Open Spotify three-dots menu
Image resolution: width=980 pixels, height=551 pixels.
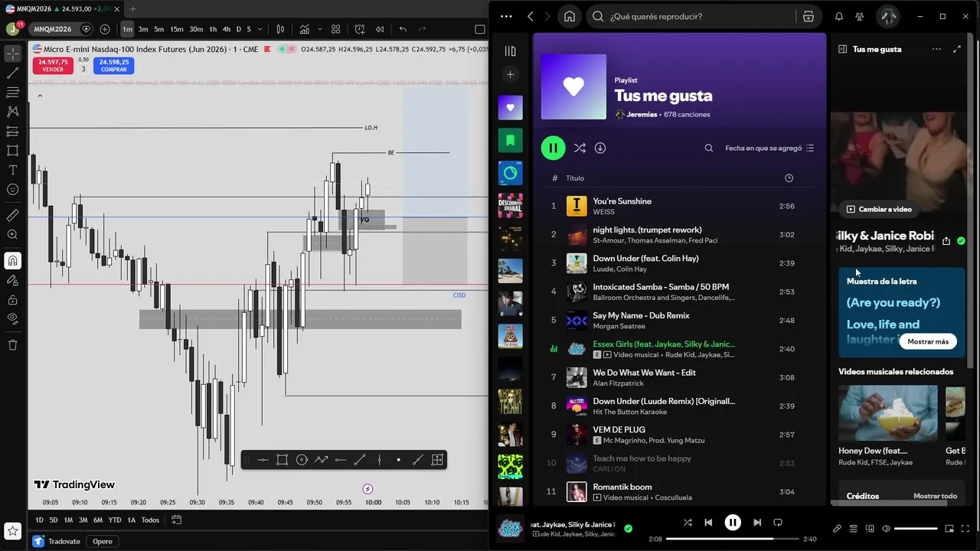tap(506, 16)
